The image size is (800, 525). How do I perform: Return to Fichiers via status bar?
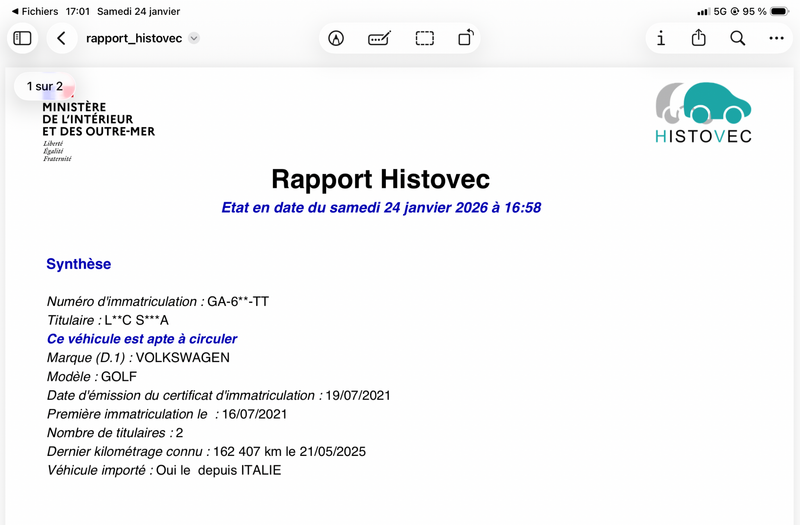point(34,11)
